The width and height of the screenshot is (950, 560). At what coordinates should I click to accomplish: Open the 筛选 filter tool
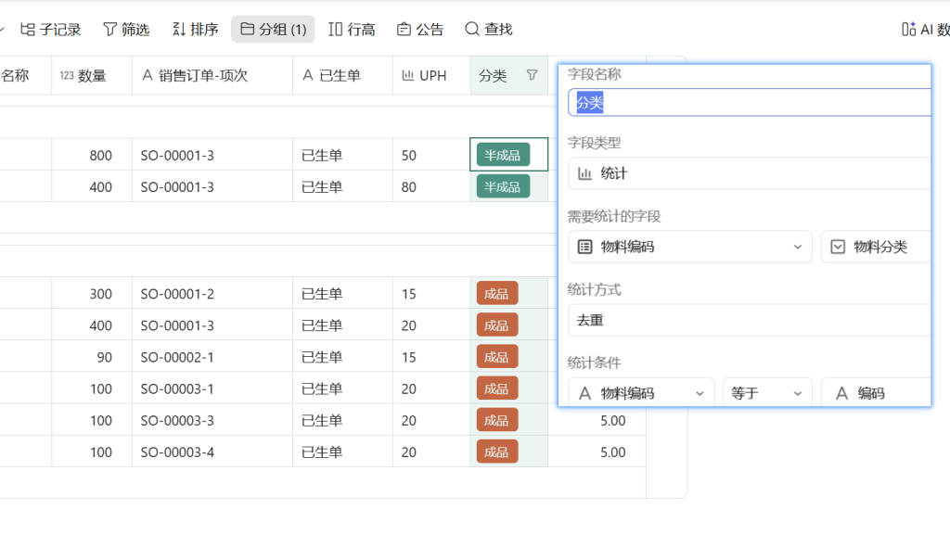click(126, 29)
